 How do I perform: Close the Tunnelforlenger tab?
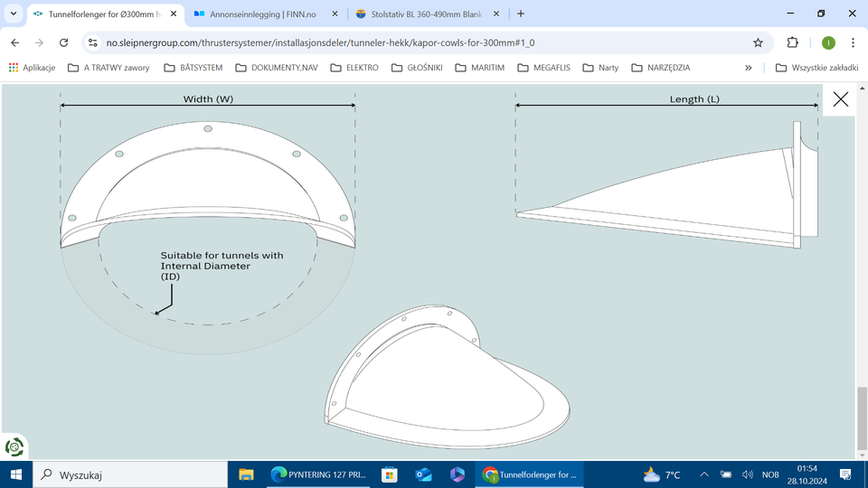coord(174,14)
